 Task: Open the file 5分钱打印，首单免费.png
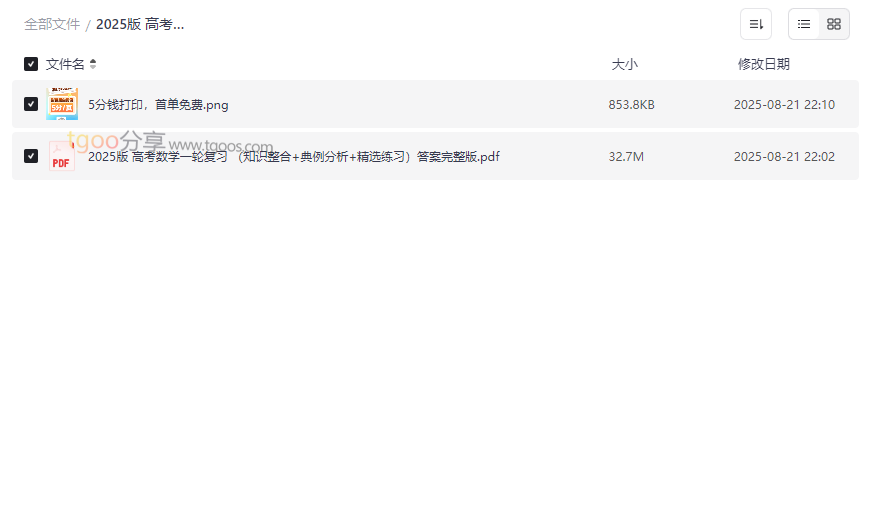[x=158, y=105]
